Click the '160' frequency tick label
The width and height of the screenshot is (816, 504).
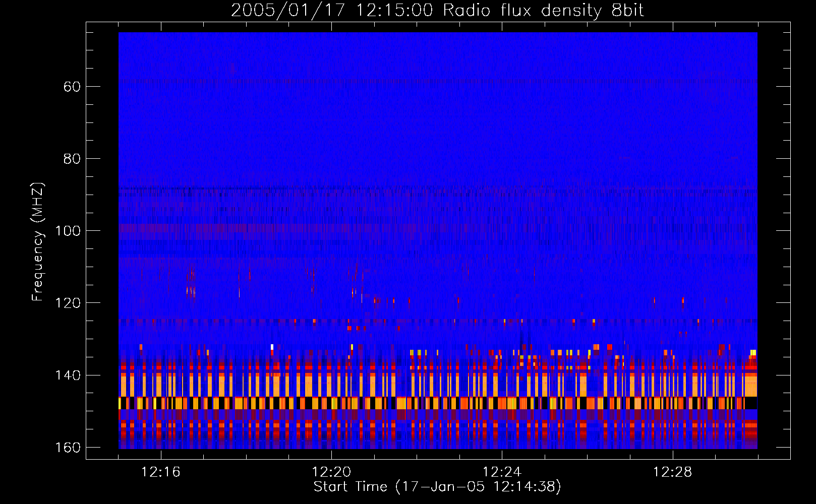click(x=67, y=448)
